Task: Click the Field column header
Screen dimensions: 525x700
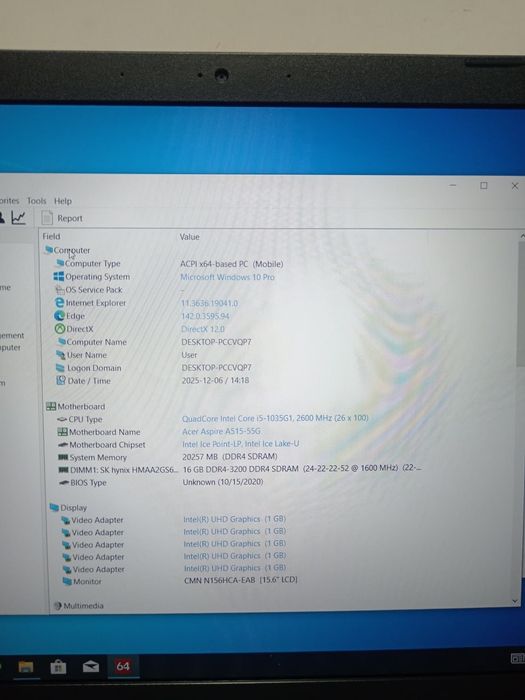Action: 51,236
